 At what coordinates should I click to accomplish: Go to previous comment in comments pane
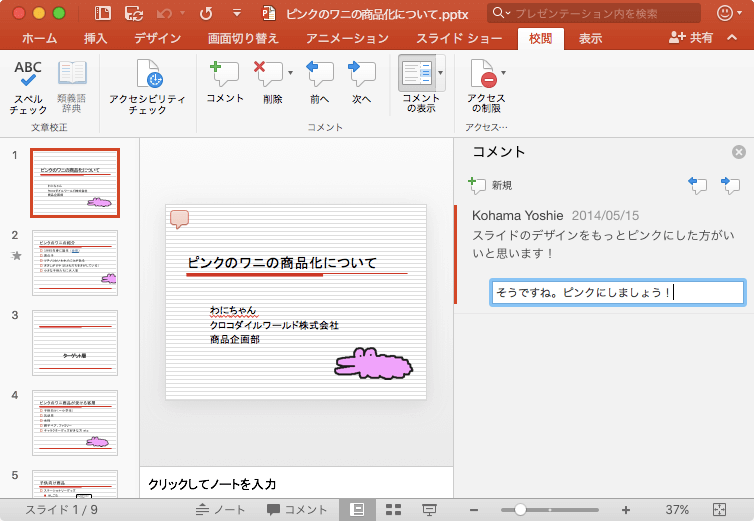697,185
